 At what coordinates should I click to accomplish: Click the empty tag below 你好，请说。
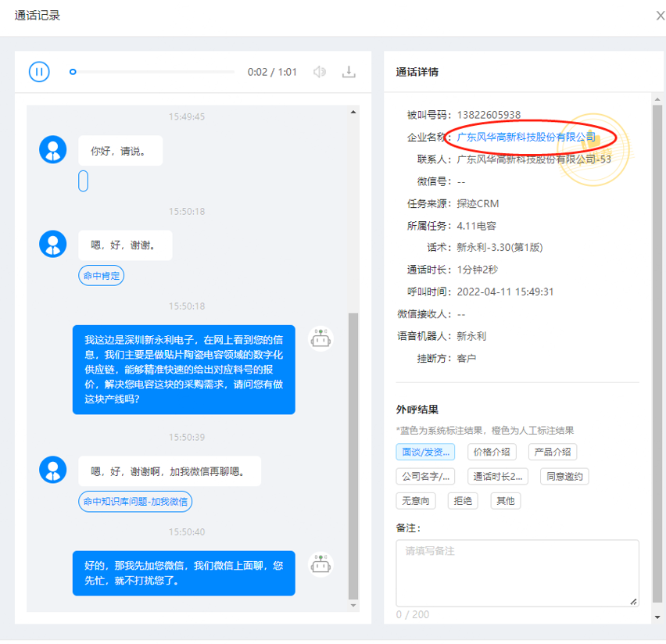[83, 181]
